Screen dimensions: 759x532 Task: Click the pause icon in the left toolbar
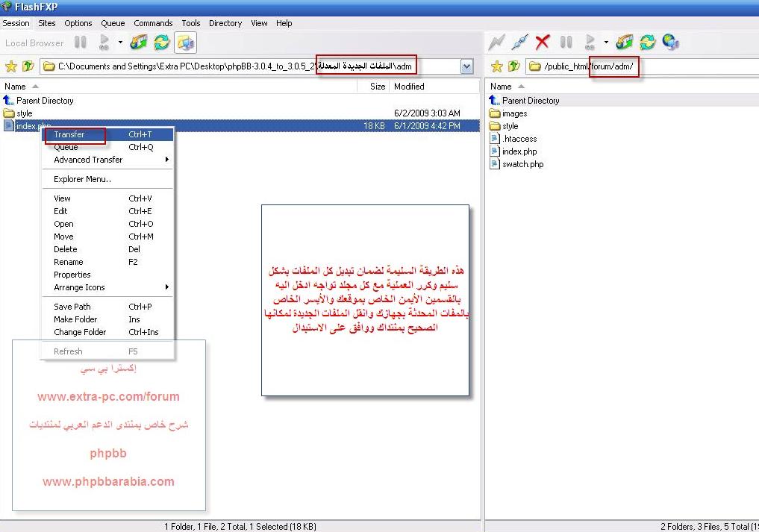[81, 43]
